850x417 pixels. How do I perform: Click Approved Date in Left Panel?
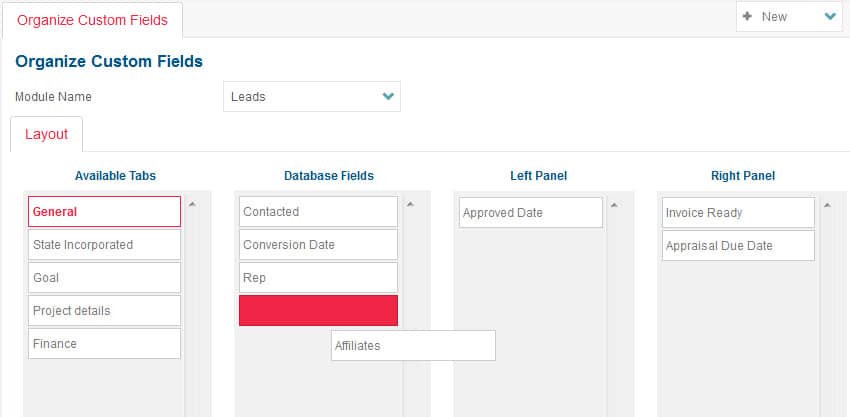(530, 213)
